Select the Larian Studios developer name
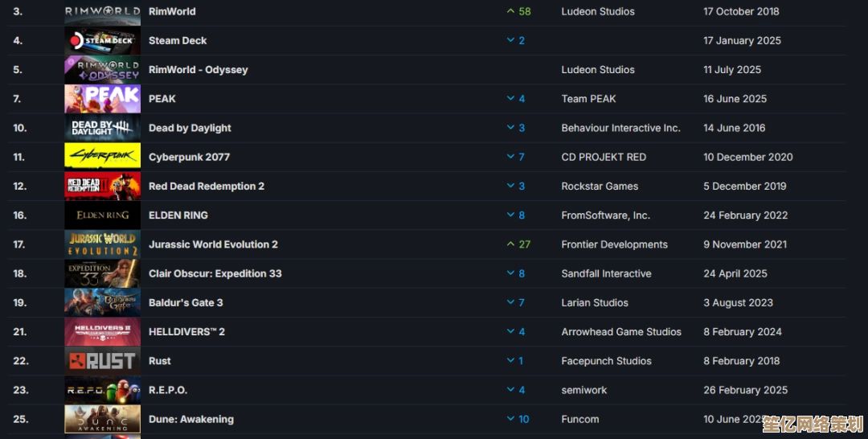 point(595,303)
